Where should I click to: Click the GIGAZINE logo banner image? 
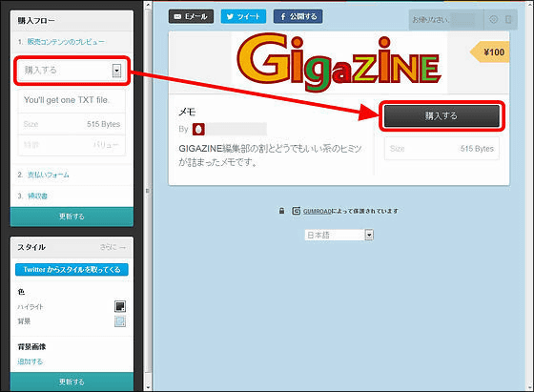339,62
